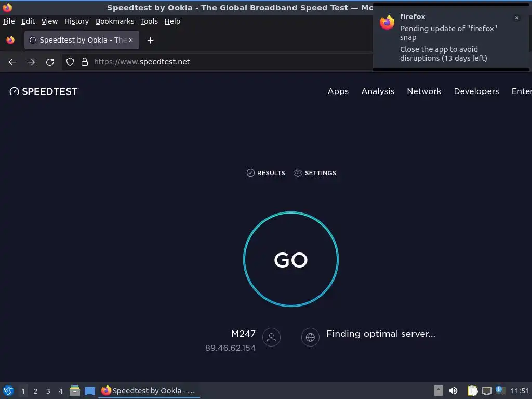
Task: Open the Analysis navigation link
Action: pos(378,91)
